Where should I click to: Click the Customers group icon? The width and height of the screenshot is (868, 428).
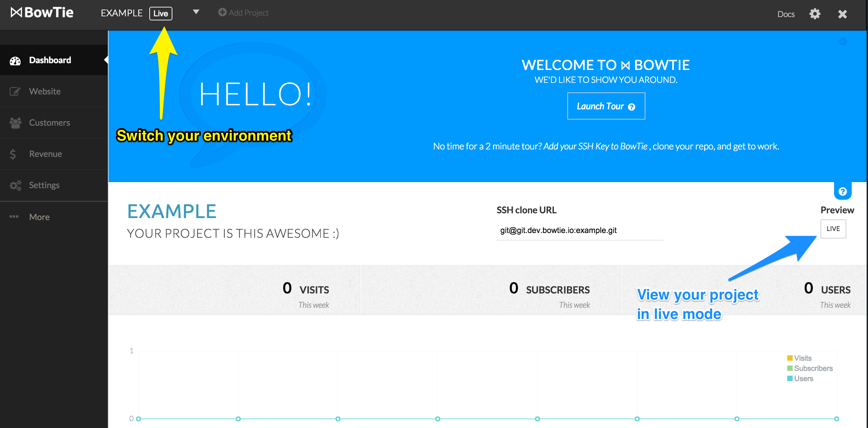pos(15,123)
